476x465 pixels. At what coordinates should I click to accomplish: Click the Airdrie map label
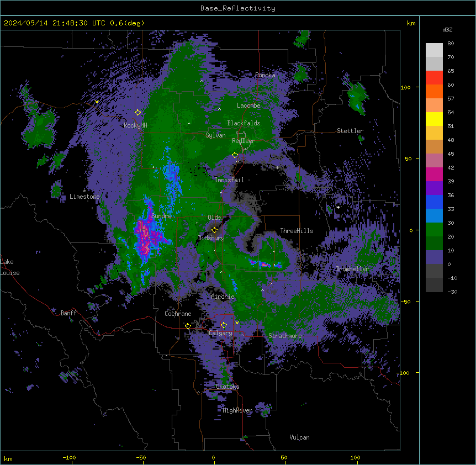coord(223,297)
